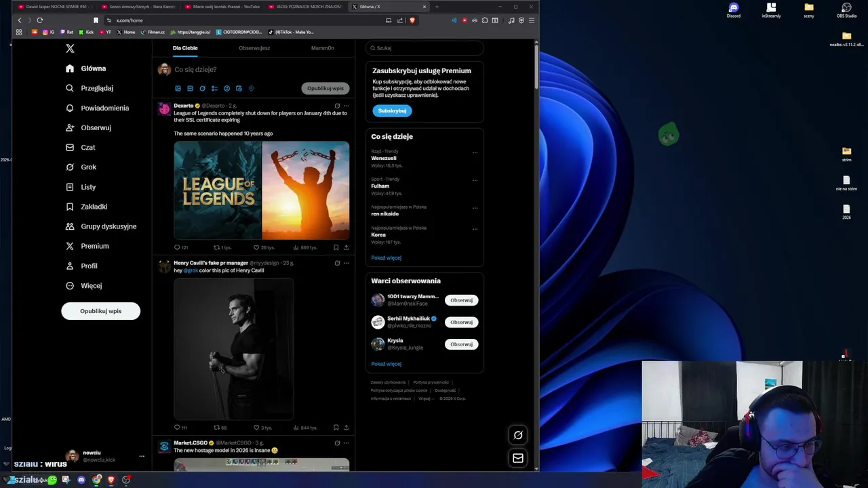The height and width of the screenshot is (488, 868).
Task: Add location tag in composer
Action: point(251,88)
